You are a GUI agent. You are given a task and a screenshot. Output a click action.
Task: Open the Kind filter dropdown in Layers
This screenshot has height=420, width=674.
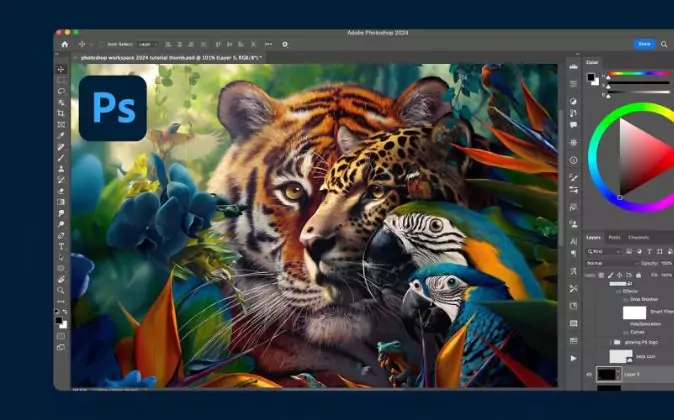coord(604,251)
